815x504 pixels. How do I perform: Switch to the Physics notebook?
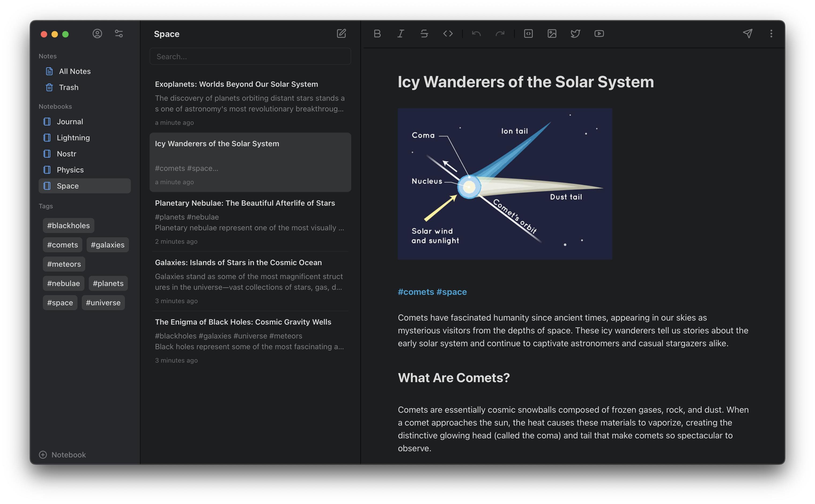pyautogui.click(x=69, y=170)
